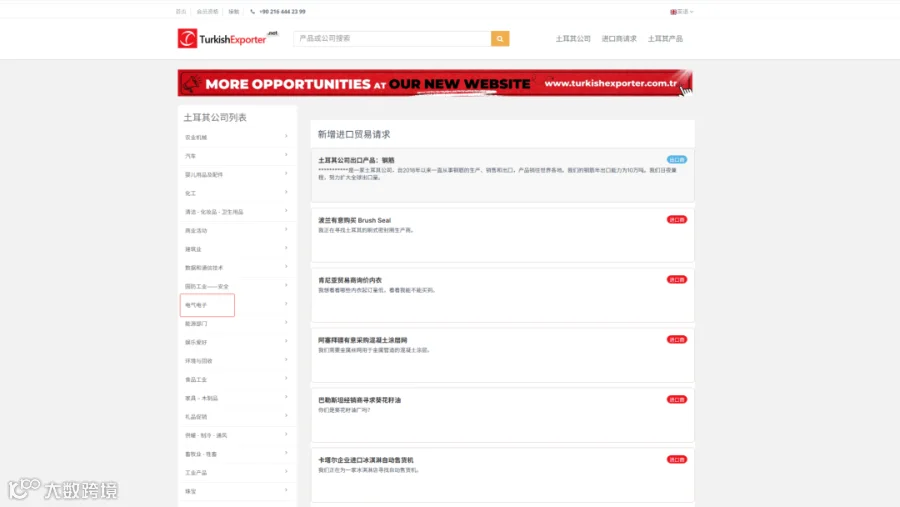Select the 能源部门 category

pyautogui.click(x=196, y=323)
